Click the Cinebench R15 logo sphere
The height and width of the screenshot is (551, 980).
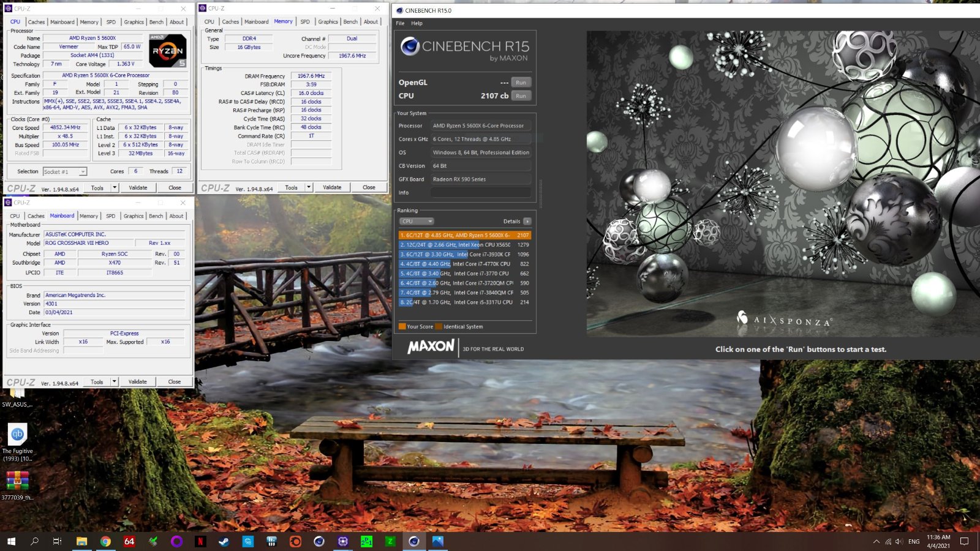[x=410, y=47]
